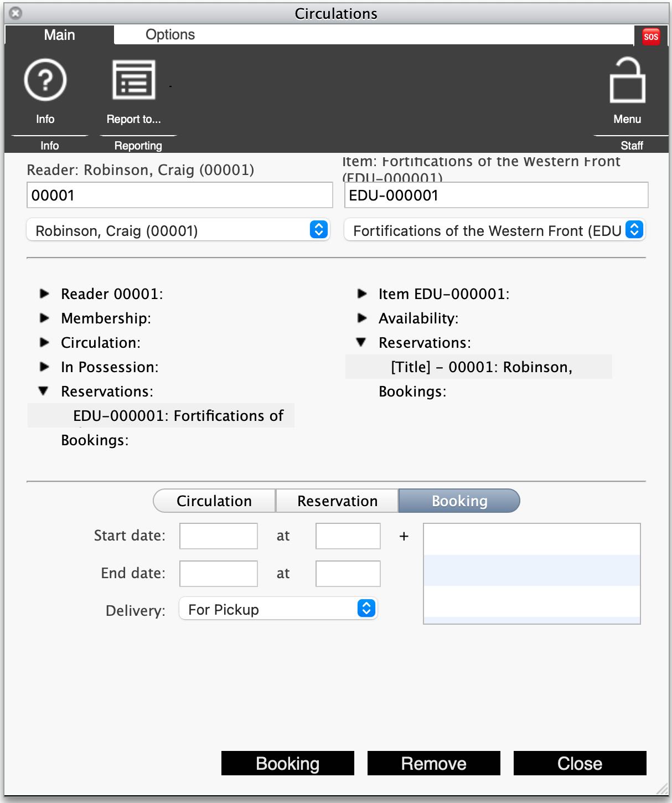Image resolution: width=672 pixels, height=803 pixels.
Task: Click the End date time field
Action: pos(348,574)
